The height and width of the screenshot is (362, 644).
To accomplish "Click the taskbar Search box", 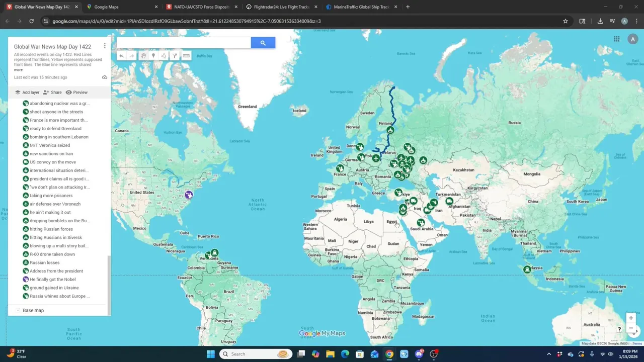I will [255, 354].
